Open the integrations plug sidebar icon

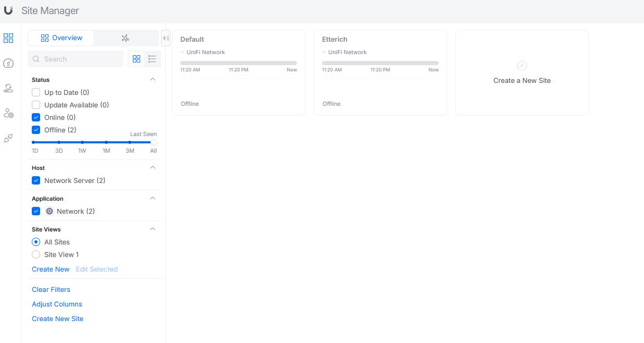tap(8, 138)
